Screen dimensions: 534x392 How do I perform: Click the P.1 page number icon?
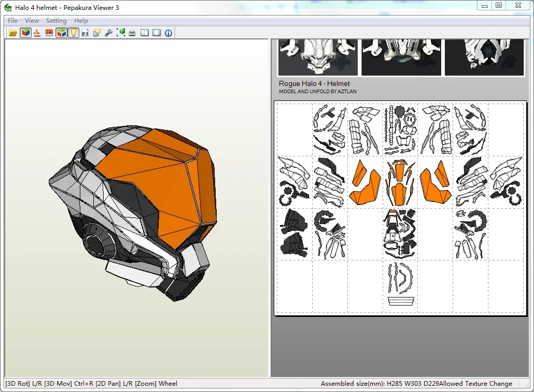tap(85, 33)
